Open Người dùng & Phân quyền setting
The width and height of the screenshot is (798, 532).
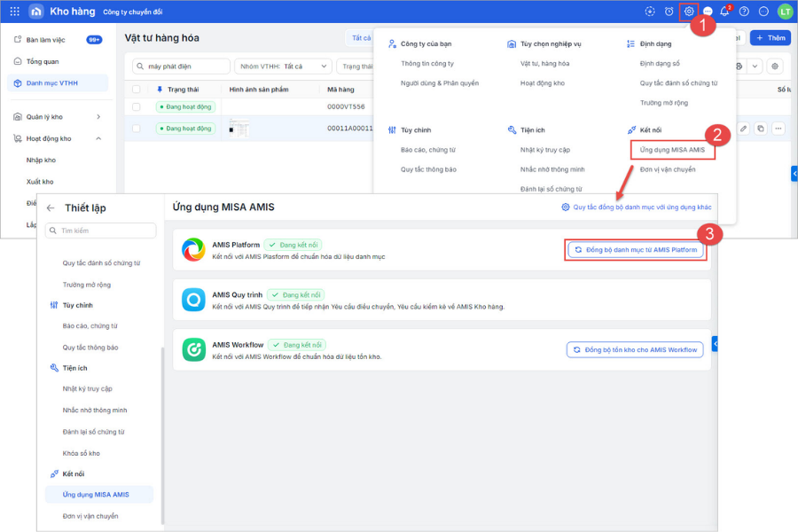(x=440, y=83)
